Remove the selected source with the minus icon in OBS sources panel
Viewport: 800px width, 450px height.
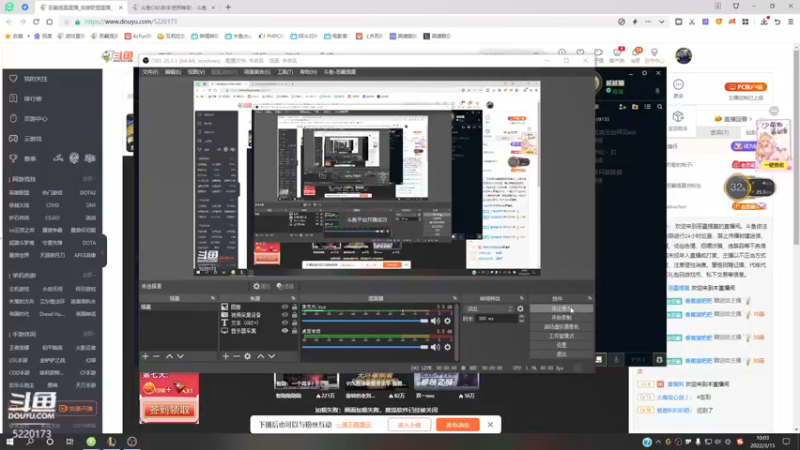(236, 356)
